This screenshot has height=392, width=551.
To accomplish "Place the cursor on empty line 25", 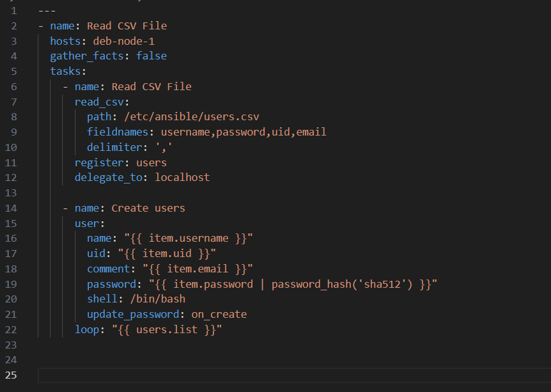I will pyautogui.click(x=294, y=375).
